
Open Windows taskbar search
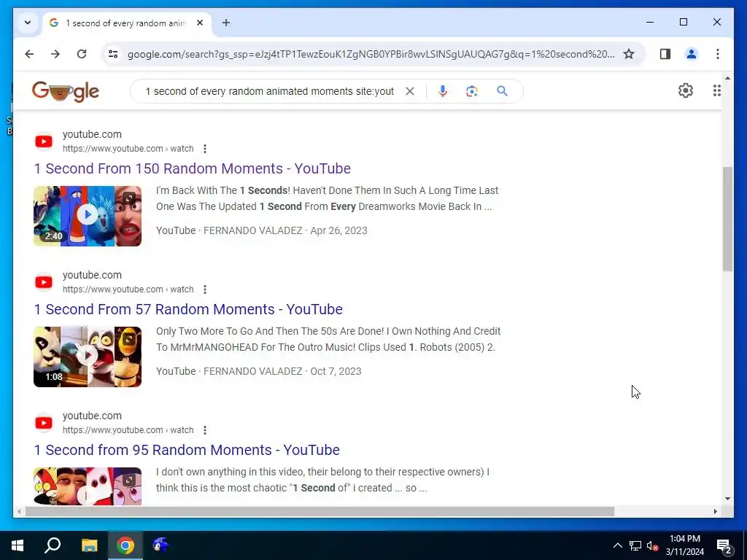click(x=53, y=545)
